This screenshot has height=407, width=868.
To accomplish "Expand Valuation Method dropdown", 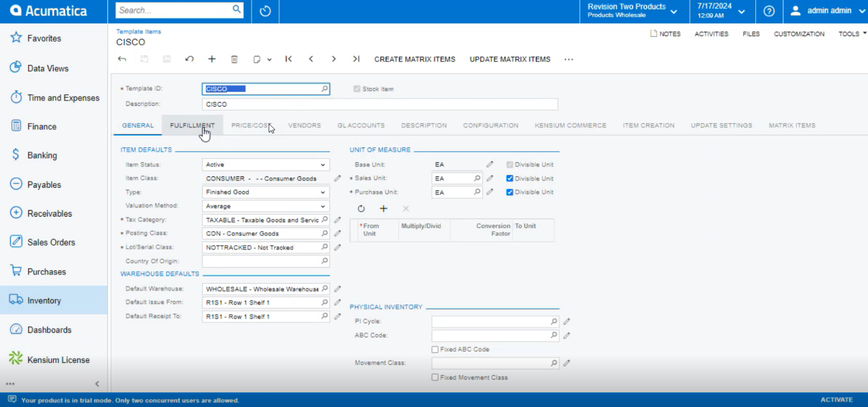I will click(323, 206).
